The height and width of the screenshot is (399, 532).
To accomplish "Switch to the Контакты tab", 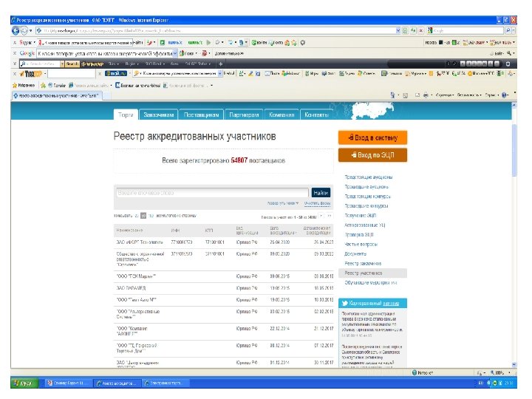I will coord(317,115).
